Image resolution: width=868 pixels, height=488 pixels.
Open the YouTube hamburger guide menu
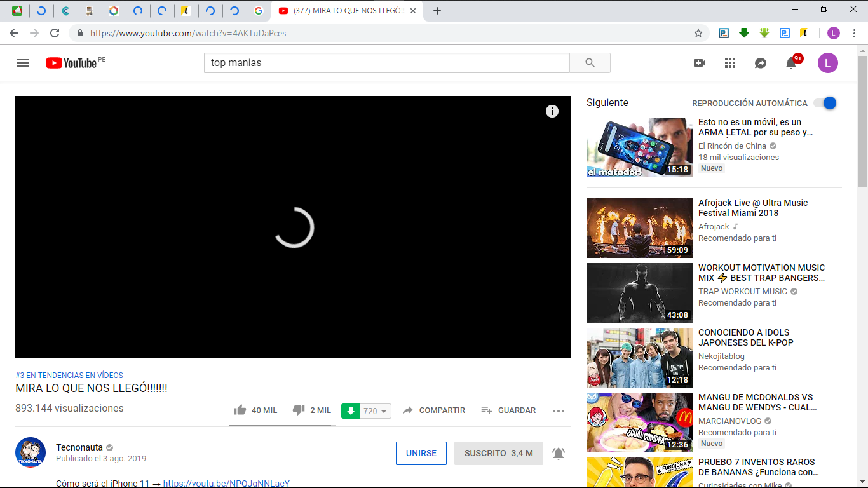23,63
